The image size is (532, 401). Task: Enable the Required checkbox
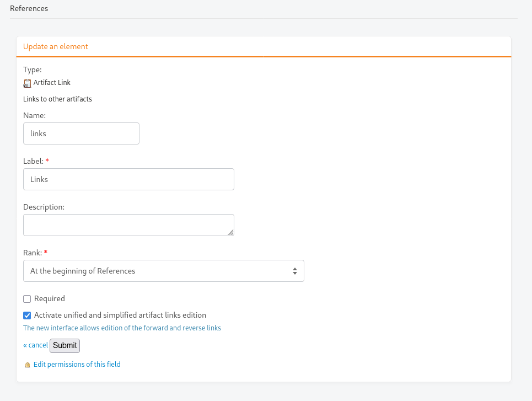(27, 299)
